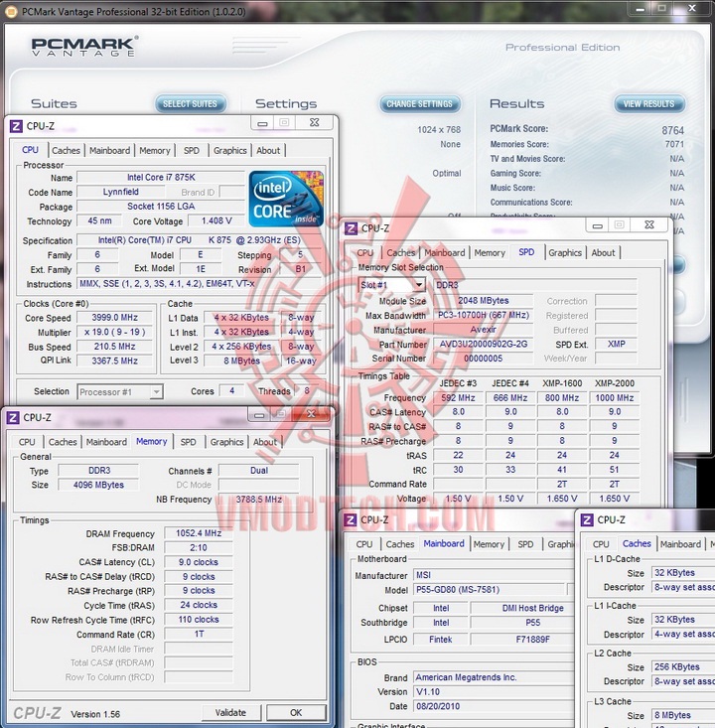Open SPD tab in CPU window

192,150
